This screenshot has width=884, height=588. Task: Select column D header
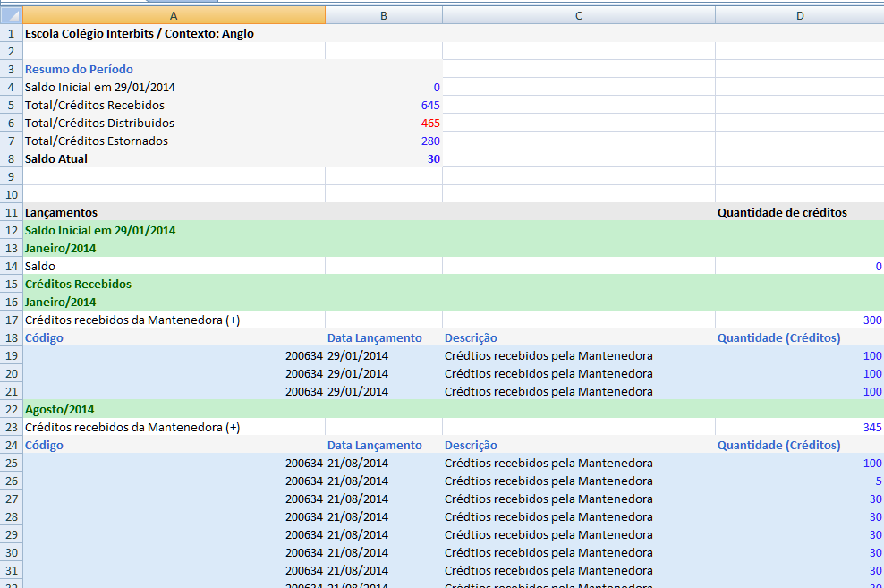click(x=799, y=16)
